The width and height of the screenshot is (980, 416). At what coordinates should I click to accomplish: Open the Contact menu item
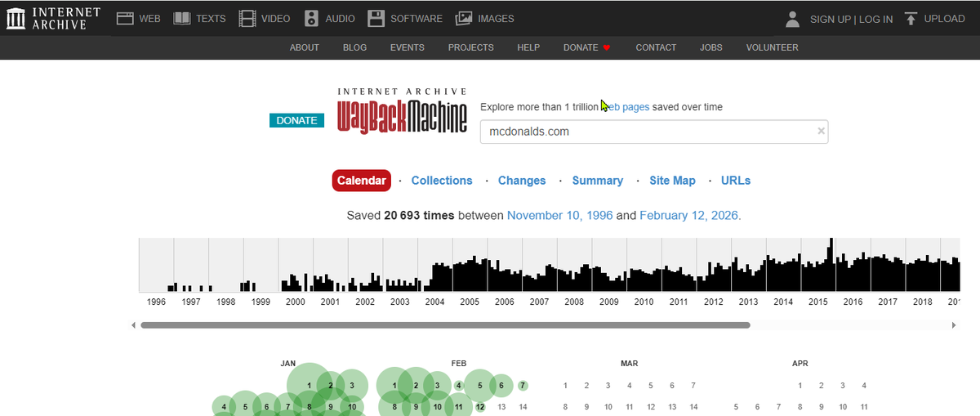tap(656, 47)
